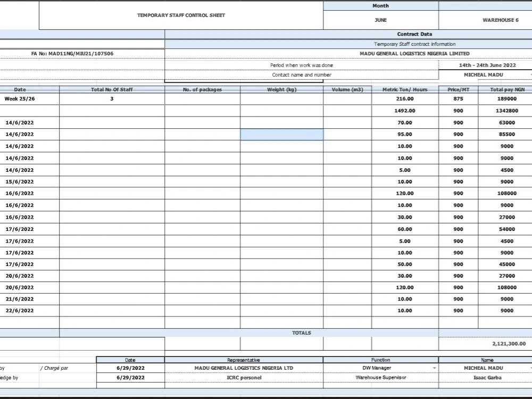Click the Period when work was done label

(x=302, y=65)
